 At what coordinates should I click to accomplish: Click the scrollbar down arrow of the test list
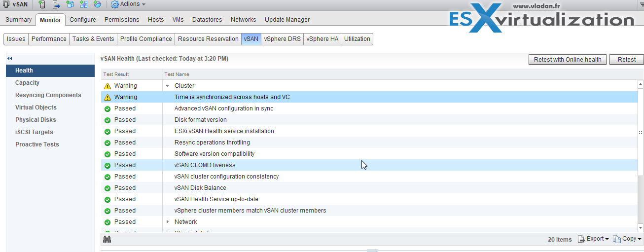(x=641, y=228)
